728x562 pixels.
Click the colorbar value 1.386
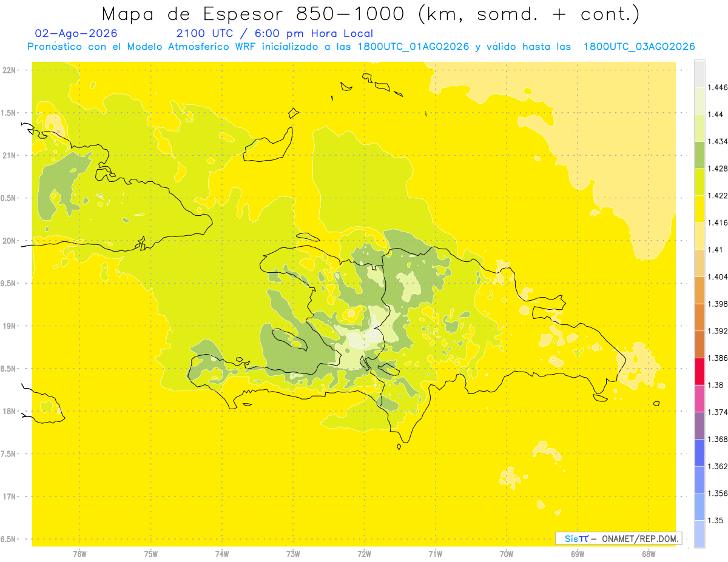point(718,358)
